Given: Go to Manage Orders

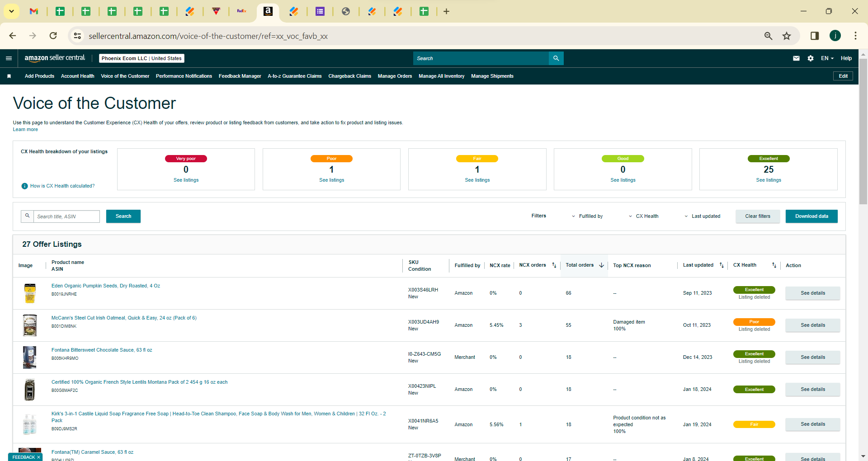Looking at the screenshot, I should (395, 76).
